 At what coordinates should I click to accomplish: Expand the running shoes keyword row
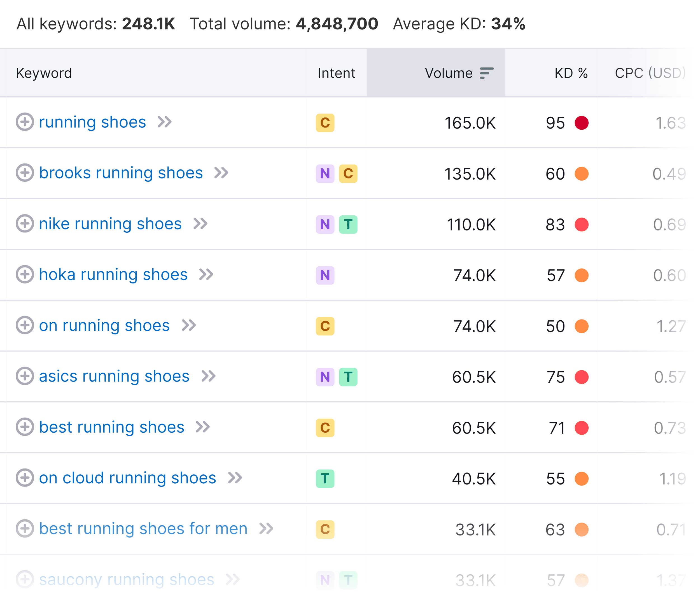click(24, 123)
